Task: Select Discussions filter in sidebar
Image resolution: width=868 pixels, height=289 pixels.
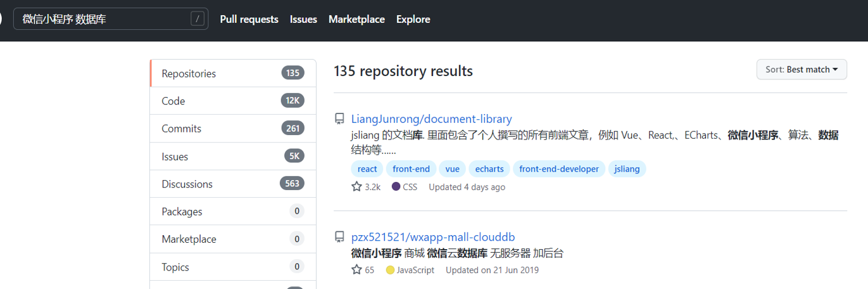Action: [x=233, y=184]
